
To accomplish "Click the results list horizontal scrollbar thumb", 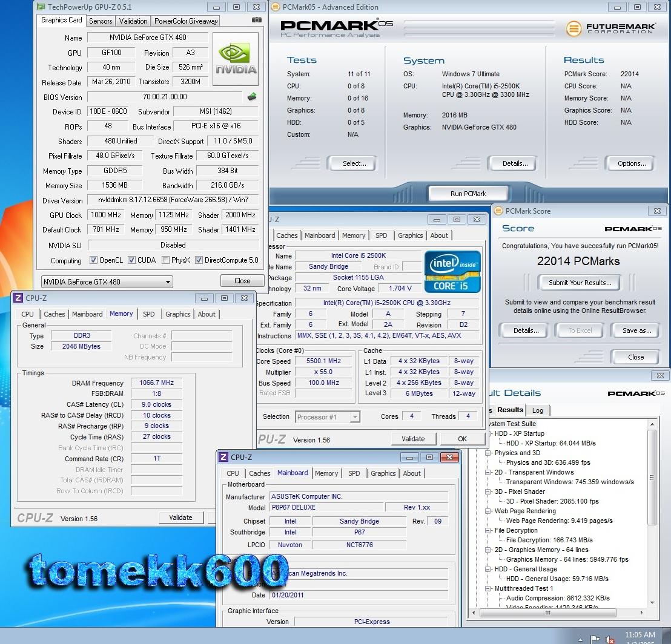I will 547,613.
